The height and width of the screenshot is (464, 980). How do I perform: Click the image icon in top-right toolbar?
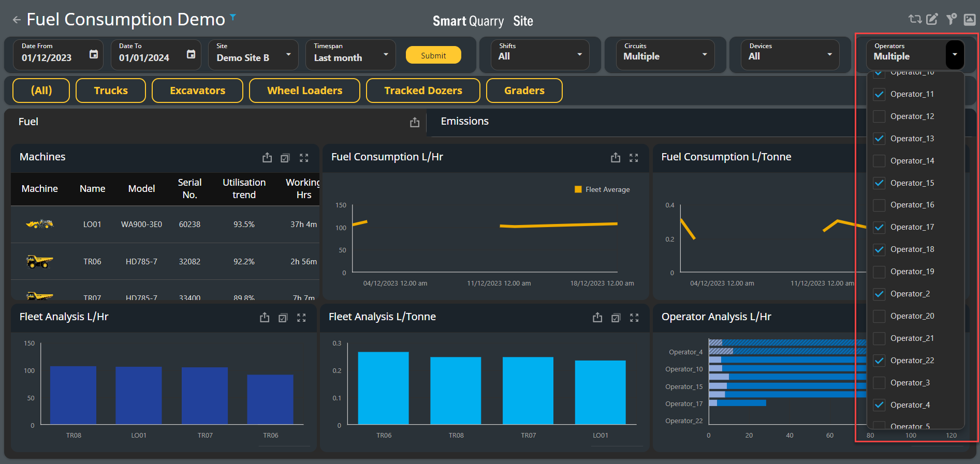(970, 20)
